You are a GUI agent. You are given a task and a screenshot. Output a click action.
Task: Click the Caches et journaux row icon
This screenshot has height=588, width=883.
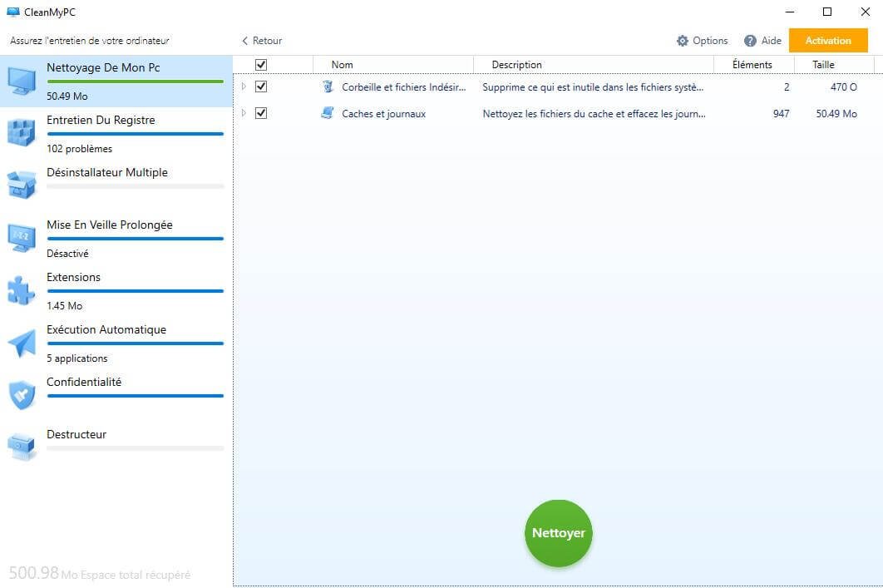tap(328, 113)
